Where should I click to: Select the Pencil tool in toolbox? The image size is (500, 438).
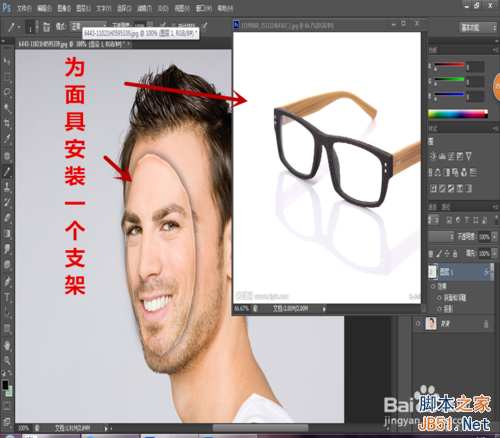pos(7,172)
